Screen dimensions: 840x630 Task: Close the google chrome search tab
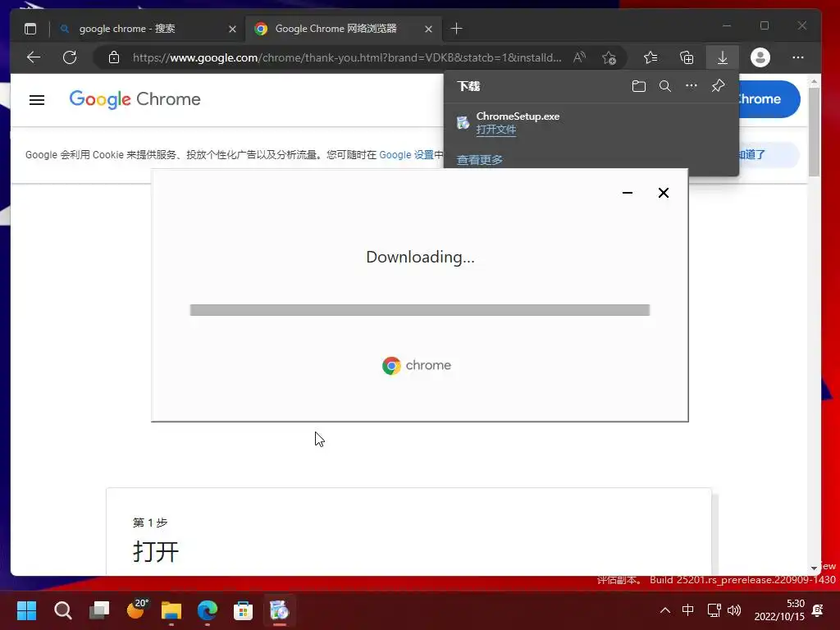232,29
